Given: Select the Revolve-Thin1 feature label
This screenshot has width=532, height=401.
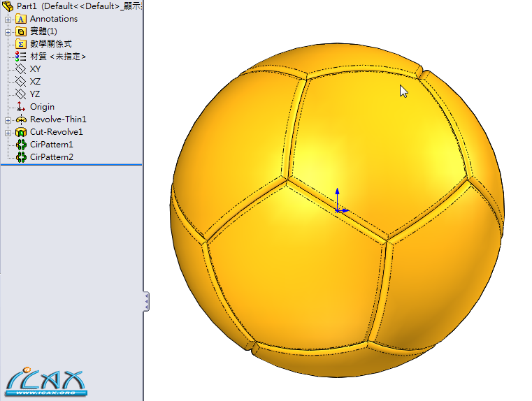Looking at the screenshot, I should click(58, 119).
